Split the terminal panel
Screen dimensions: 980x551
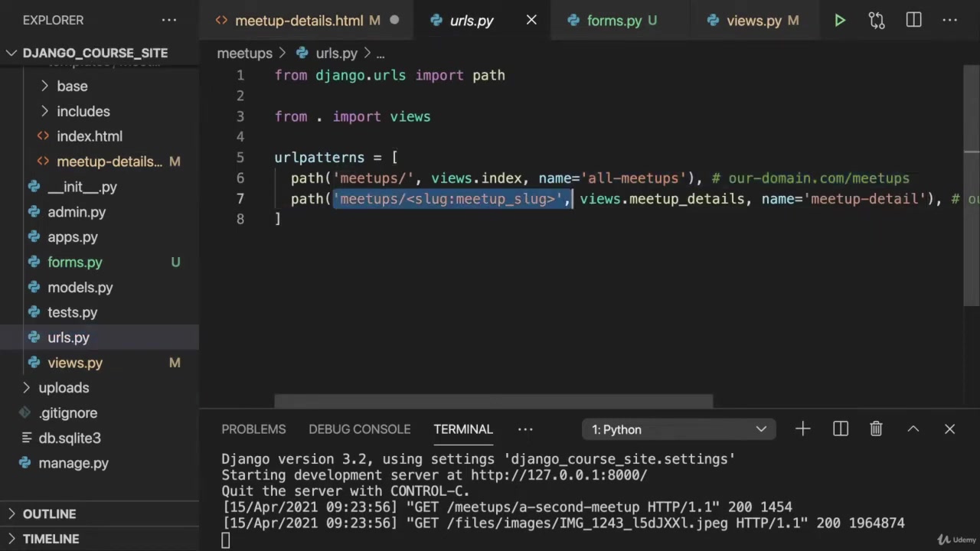pos(841,429)
